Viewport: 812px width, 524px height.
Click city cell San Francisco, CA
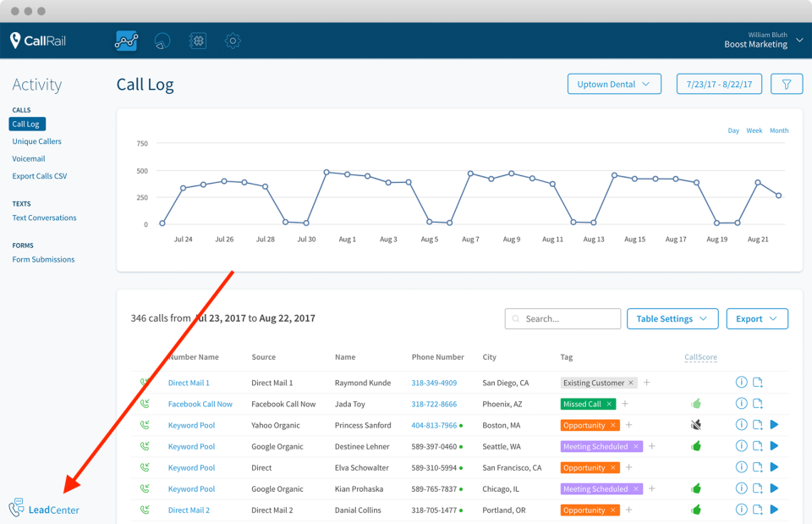point(512,467)
